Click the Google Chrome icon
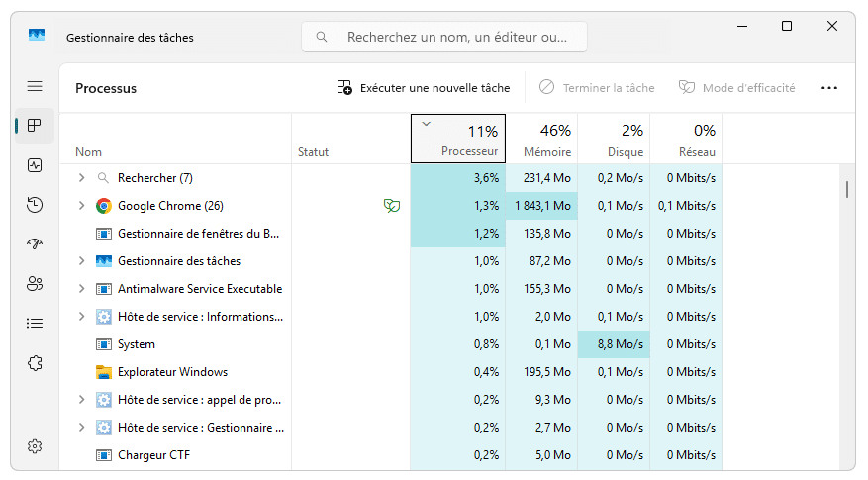868x480 pixels. pos(104,206)
